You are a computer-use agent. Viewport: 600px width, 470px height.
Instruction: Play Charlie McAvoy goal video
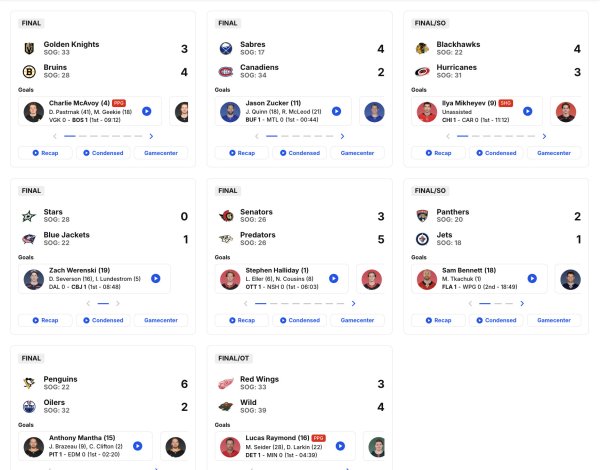click(146, 112)
